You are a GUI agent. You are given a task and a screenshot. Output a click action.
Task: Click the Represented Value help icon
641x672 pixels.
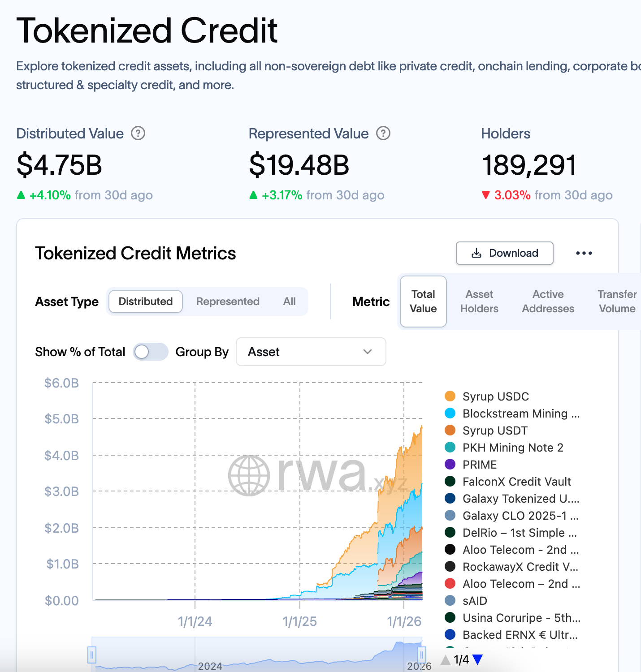click(383, 134)
